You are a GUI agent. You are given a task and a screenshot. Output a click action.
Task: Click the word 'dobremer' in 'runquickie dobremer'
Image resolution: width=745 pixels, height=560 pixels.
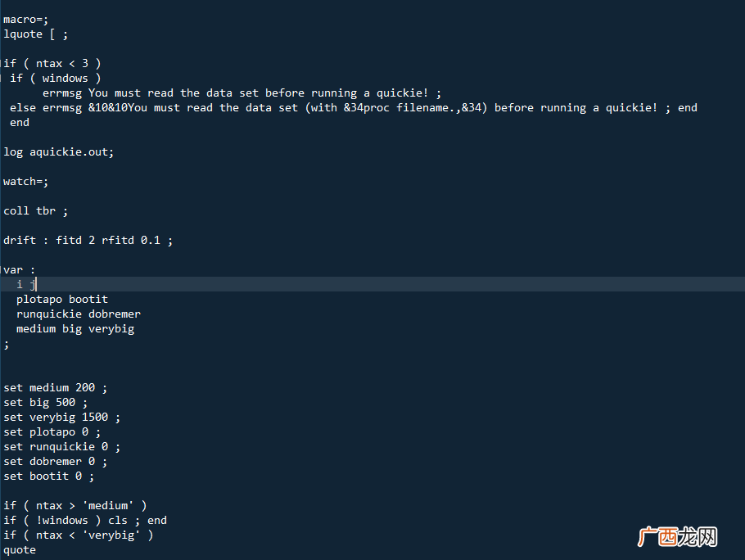point(115,314)
